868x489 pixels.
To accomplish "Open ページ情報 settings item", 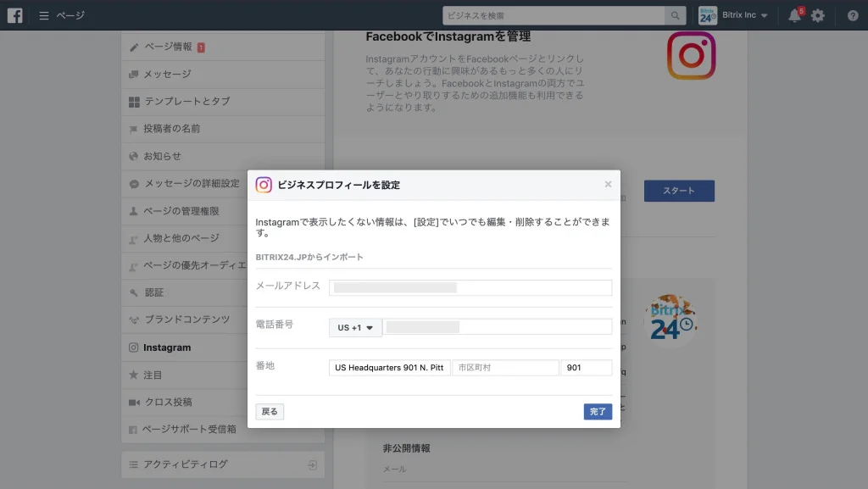I will 168,47.
